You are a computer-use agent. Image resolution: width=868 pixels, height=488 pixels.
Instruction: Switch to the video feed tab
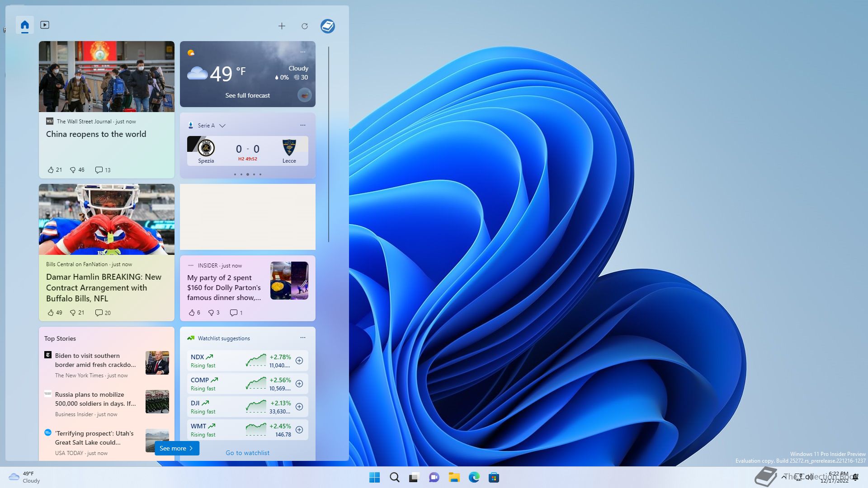45,25
